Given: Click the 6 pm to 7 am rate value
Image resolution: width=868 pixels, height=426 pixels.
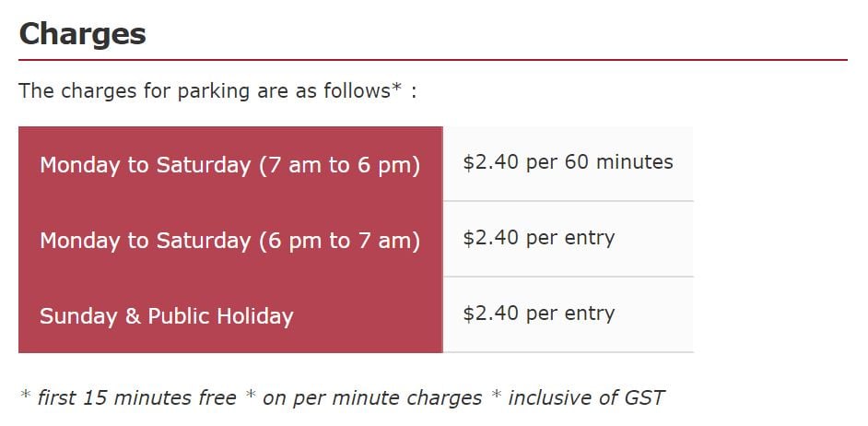Looking at the screenshot, I should pyautogui.click(x=538, y=238).
